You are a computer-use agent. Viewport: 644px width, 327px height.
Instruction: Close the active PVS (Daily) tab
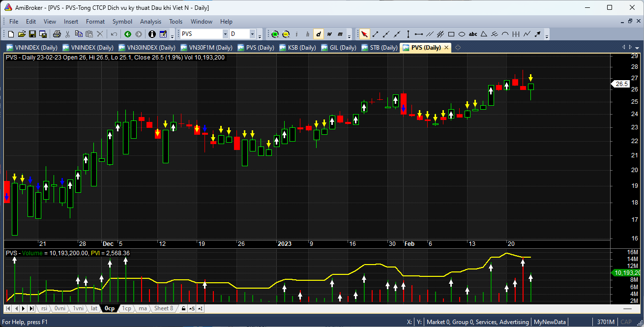[446, 48]
